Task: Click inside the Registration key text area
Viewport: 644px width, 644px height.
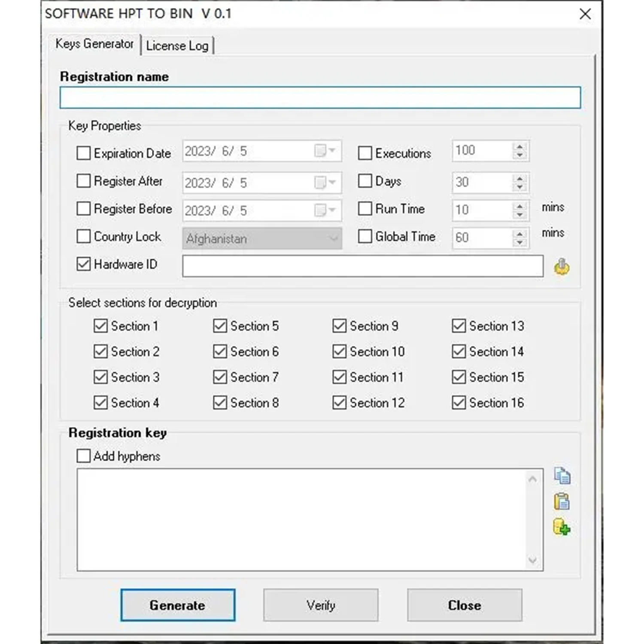Action: [301, 519]
